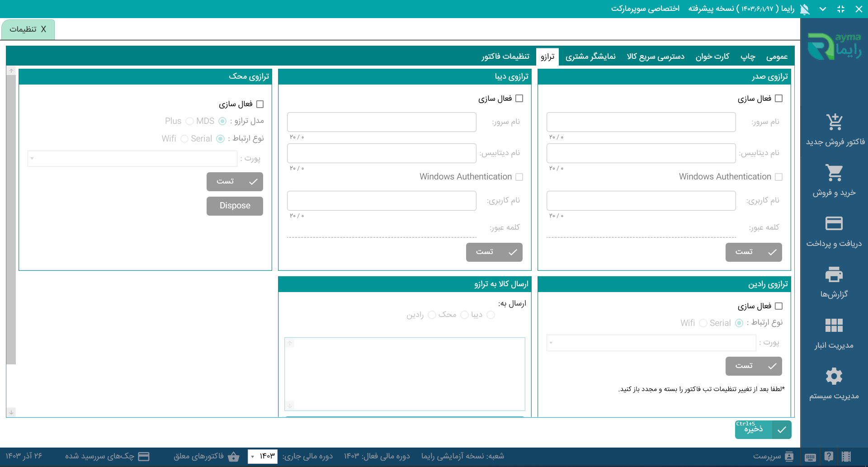
Task: Click Sadr scale username field
Action: pos(641,201)
